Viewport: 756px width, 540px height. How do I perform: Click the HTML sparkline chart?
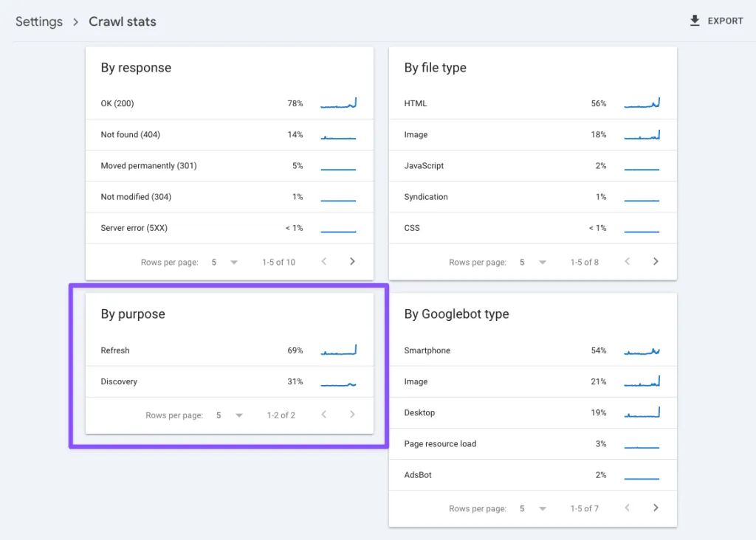pos(642,103)
